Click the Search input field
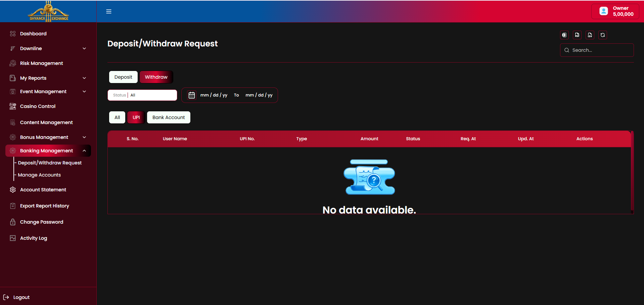 pyautogui.click(x=597, y=50)
